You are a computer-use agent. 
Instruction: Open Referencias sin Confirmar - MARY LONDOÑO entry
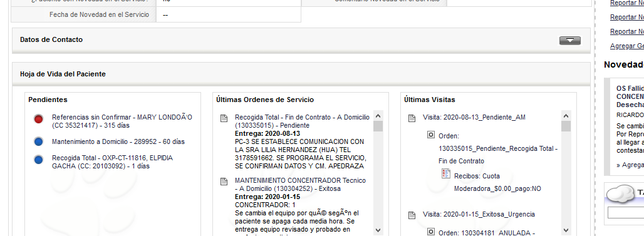(x=122, y=121)
